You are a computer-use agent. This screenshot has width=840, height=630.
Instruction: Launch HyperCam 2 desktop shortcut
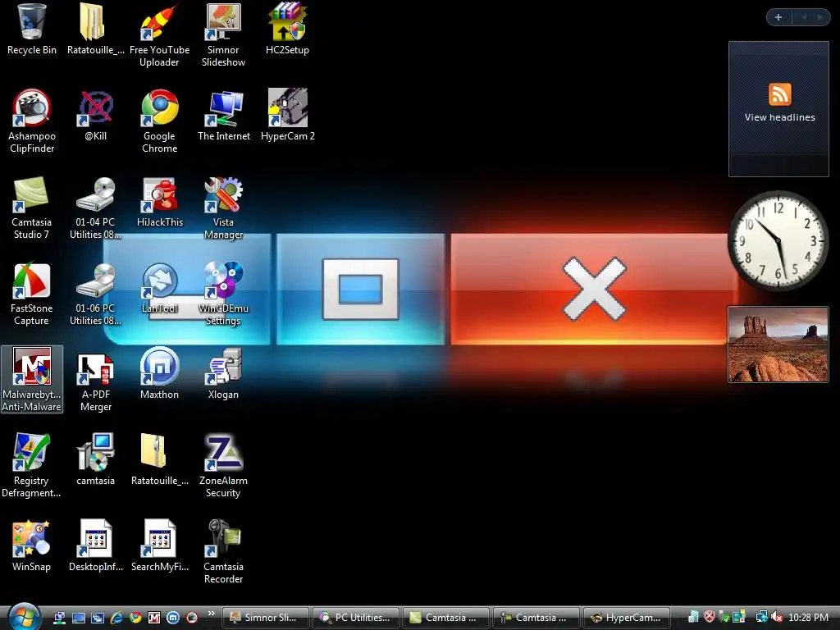(287, 116)
